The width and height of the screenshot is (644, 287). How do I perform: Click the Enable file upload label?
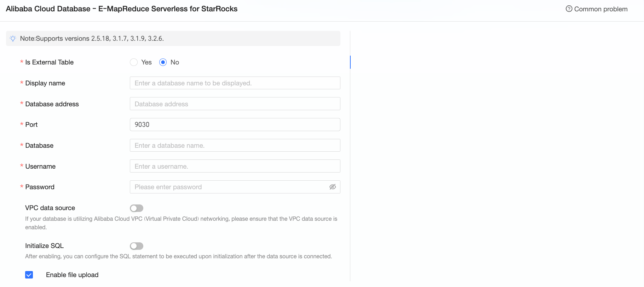click(x=72, y=275)
